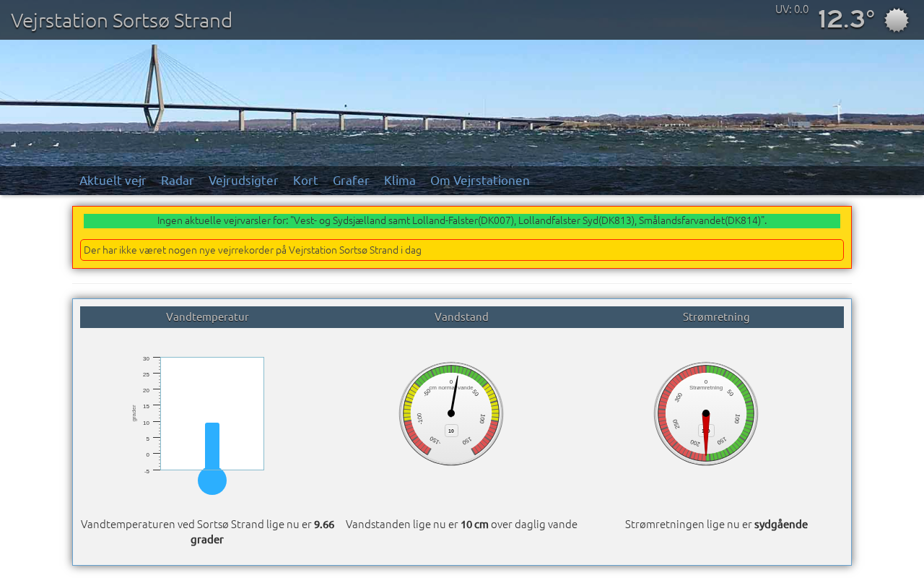
Task: Click the red needle of current direction gauge
Action: coord(706,433)
